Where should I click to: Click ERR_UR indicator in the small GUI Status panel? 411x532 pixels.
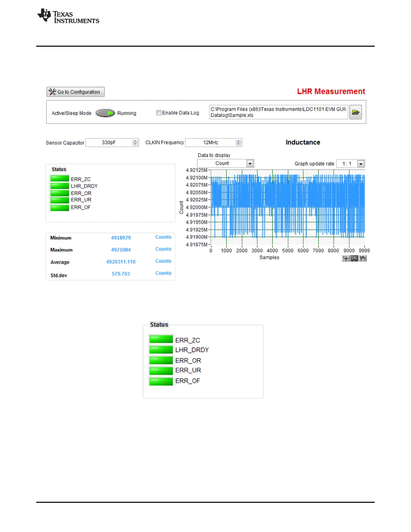pyautogui.click(x=60, y=200)
